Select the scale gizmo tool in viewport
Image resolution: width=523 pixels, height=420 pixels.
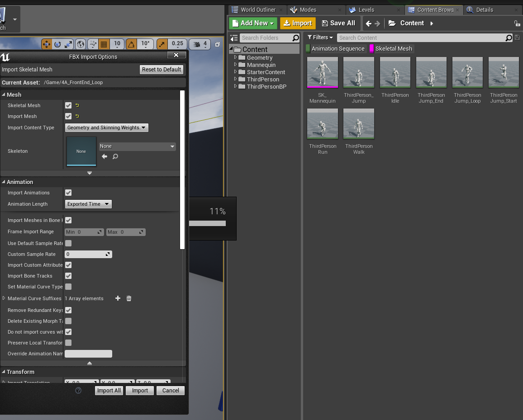click(x=68, y=44)
